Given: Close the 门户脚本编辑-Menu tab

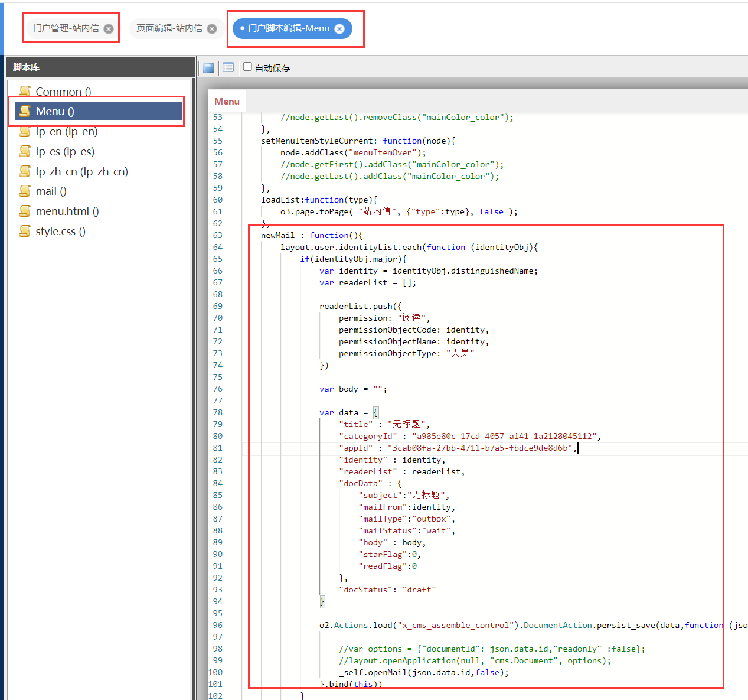Looking at the screenshot, I should coord(339,29).
